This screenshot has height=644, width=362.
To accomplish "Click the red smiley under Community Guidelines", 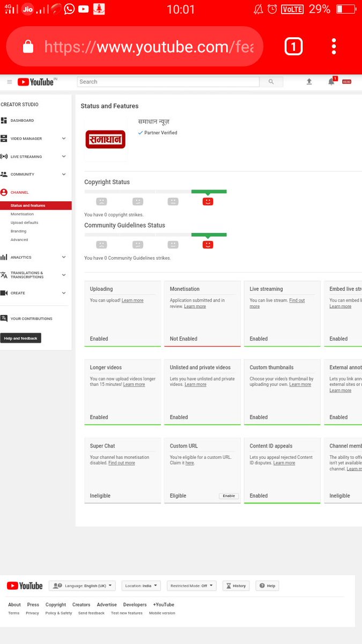I will (x=208, y=245).
